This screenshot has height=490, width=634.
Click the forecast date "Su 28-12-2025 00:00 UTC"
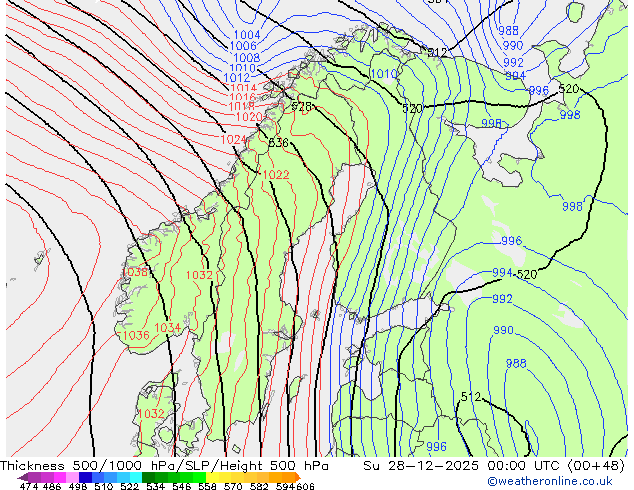click(463, 466)
